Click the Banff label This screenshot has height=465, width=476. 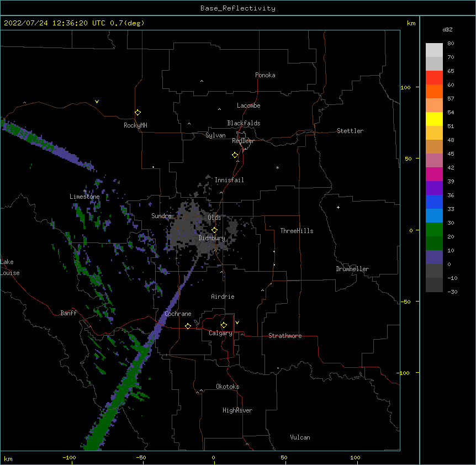68,313
